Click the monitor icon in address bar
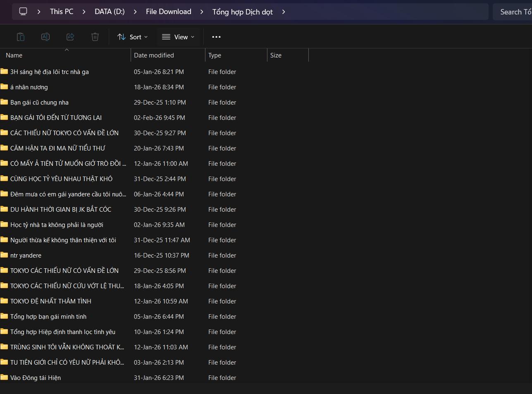This screenshot has height=394, width=532. click(23, 12)
